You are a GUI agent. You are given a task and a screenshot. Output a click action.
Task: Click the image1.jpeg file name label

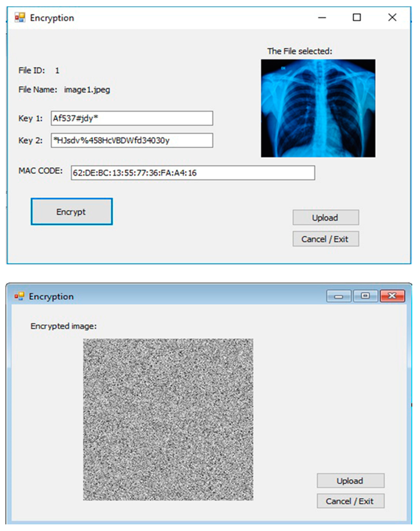87,90
